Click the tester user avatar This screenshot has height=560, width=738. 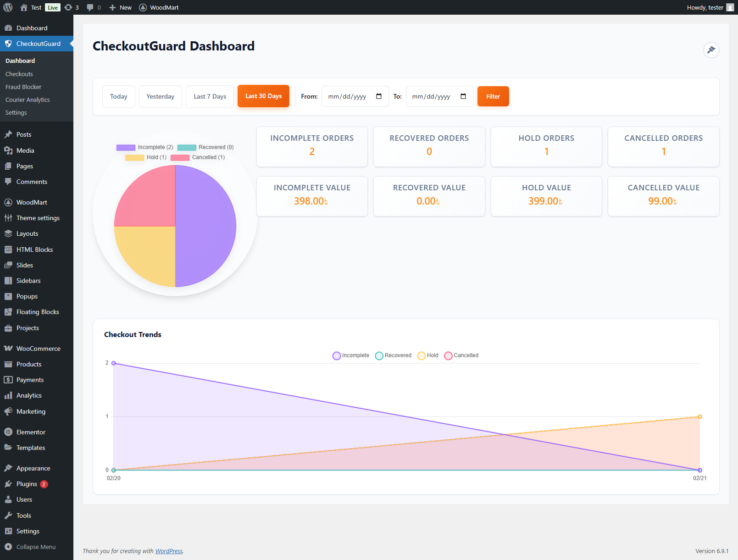coord(730,7)
